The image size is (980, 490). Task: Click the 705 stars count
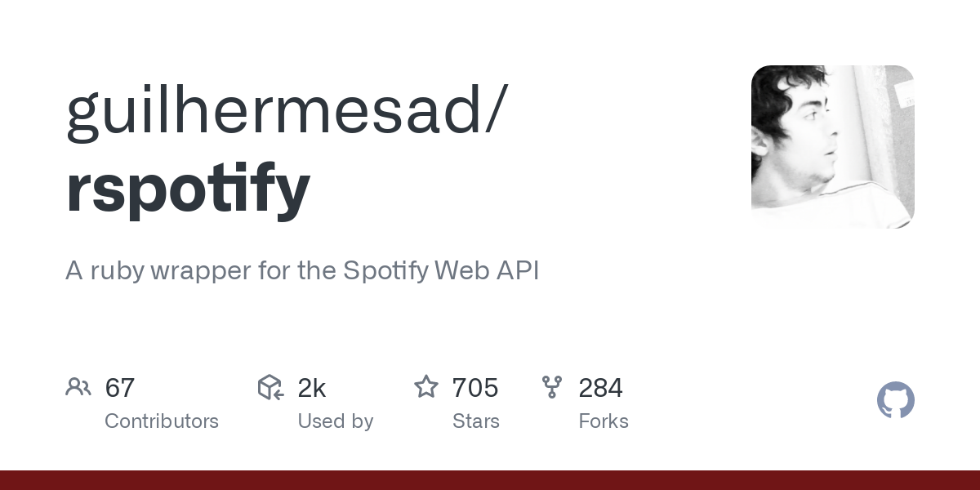[x=475, y=388]
